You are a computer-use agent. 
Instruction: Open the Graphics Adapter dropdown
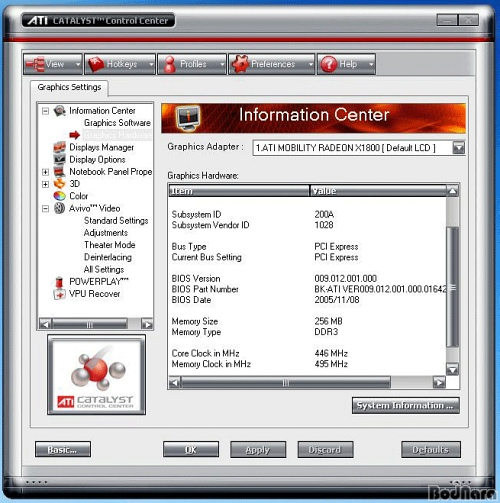(x=459, y=147)
